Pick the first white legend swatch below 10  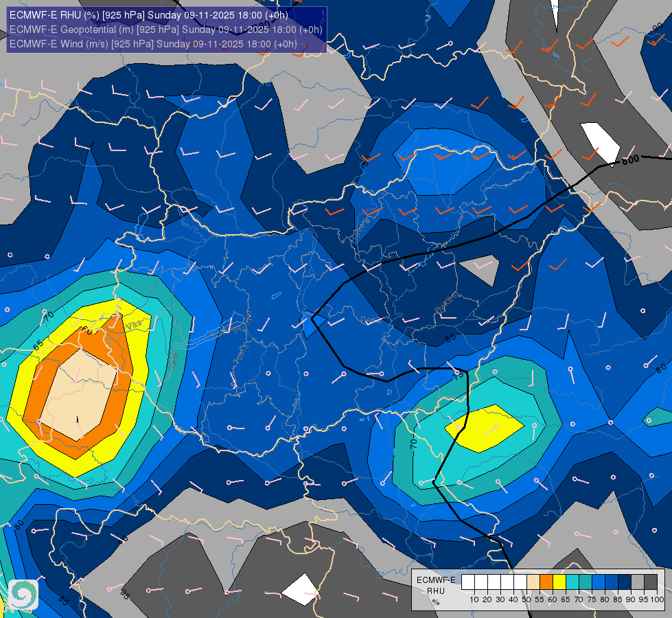468,582
